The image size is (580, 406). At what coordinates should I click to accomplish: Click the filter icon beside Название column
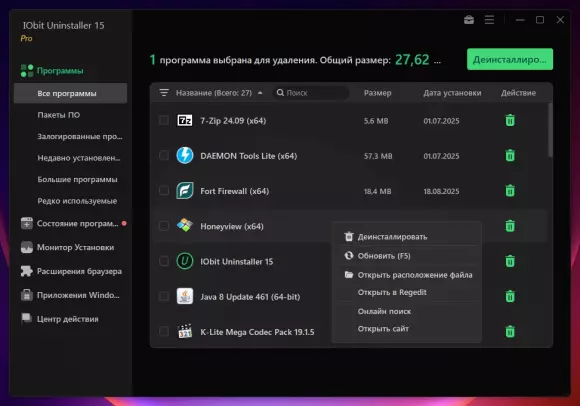(x=164, y=92)
